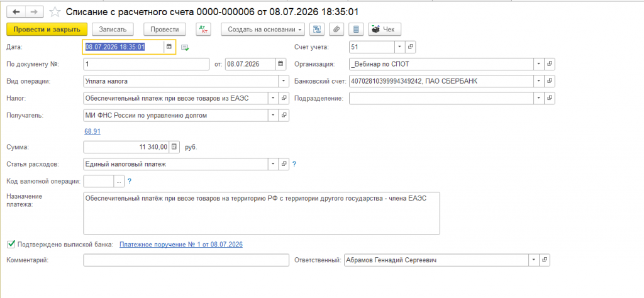Image resolution: width=644 pixels, height=298 pixels.
Task: Expand the Статья расходов dropdown
Action: tap(273, 164)
